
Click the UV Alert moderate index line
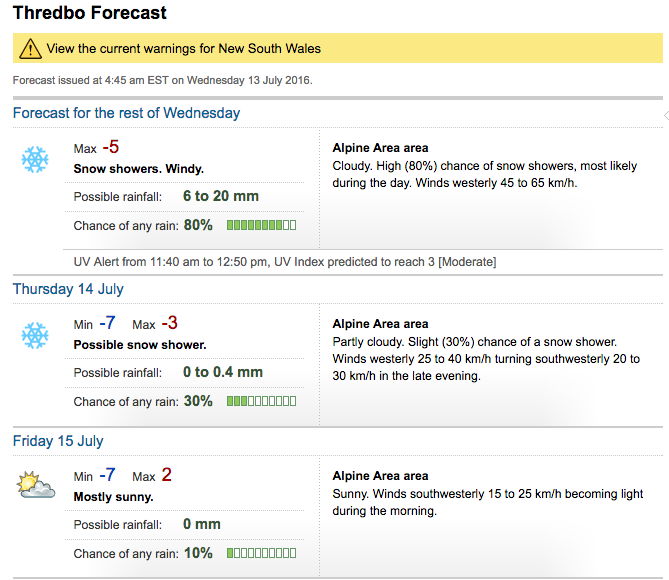click(x=285, y=262)
